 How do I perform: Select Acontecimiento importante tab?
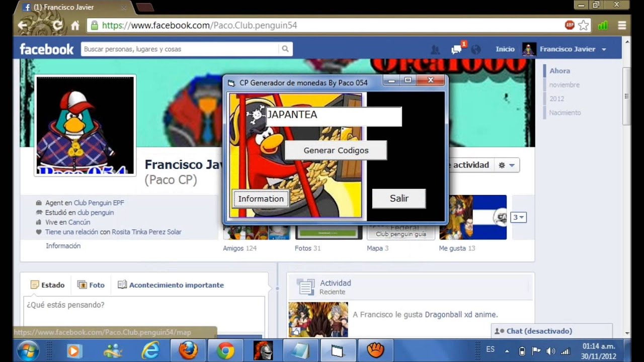(171, 285)
